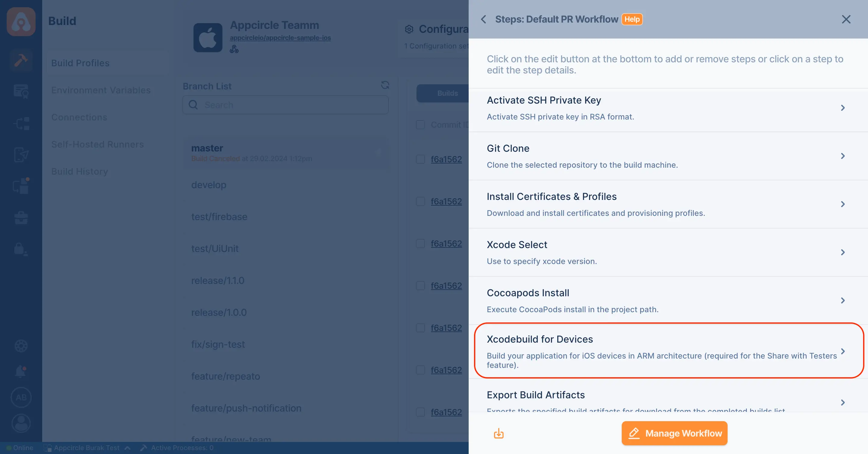Click the hammer icon beside Active Processes
The height and width of the screenshot is (454, 868).
coord(144,448)
